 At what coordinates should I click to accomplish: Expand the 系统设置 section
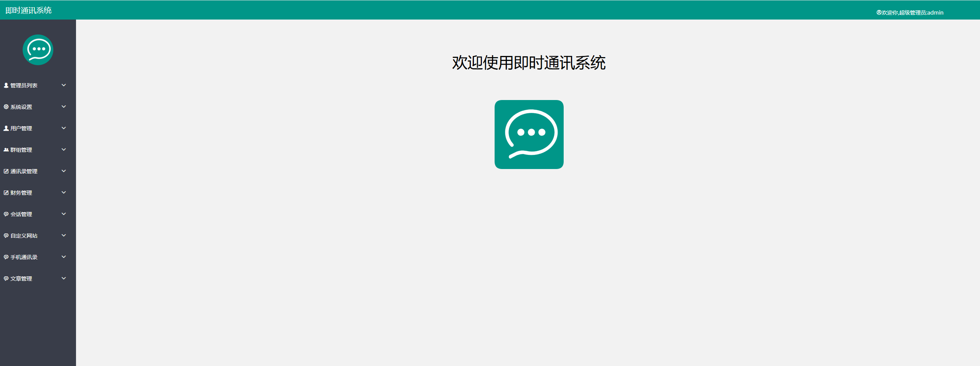(64, 107)
